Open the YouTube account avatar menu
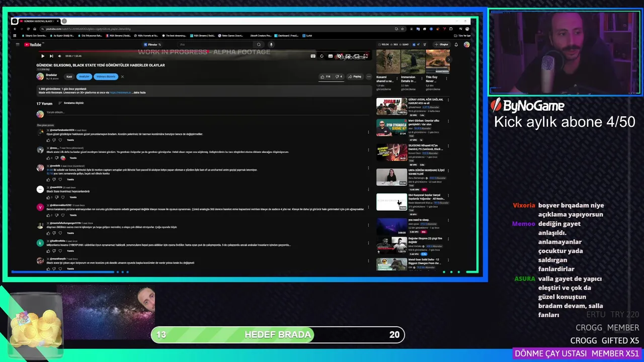Screen dimensions: 644x362 tap(466, 44)
